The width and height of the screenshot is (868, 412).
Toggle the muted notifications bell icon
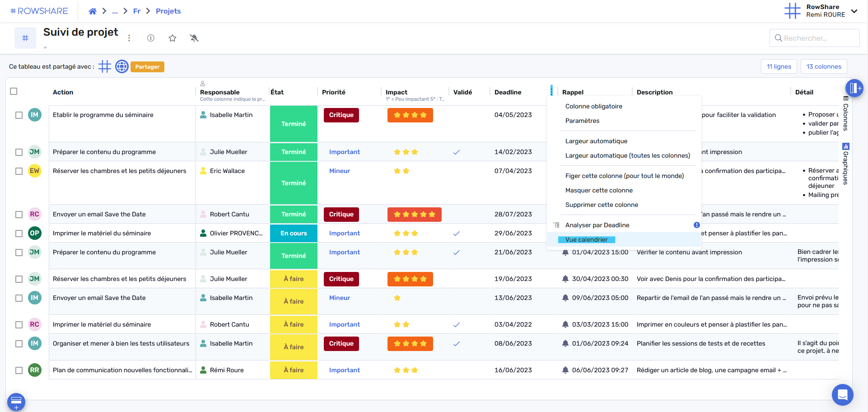194,38
